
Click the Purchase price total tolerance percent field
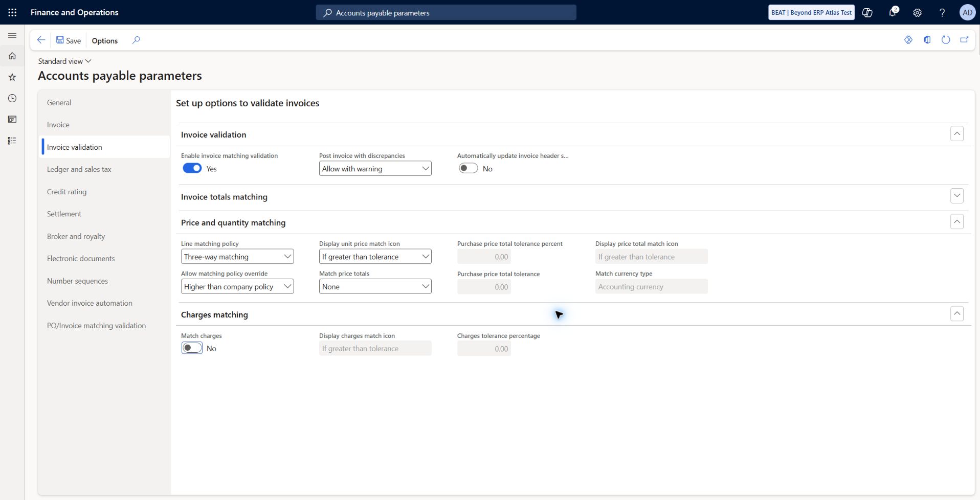[484, 257]
